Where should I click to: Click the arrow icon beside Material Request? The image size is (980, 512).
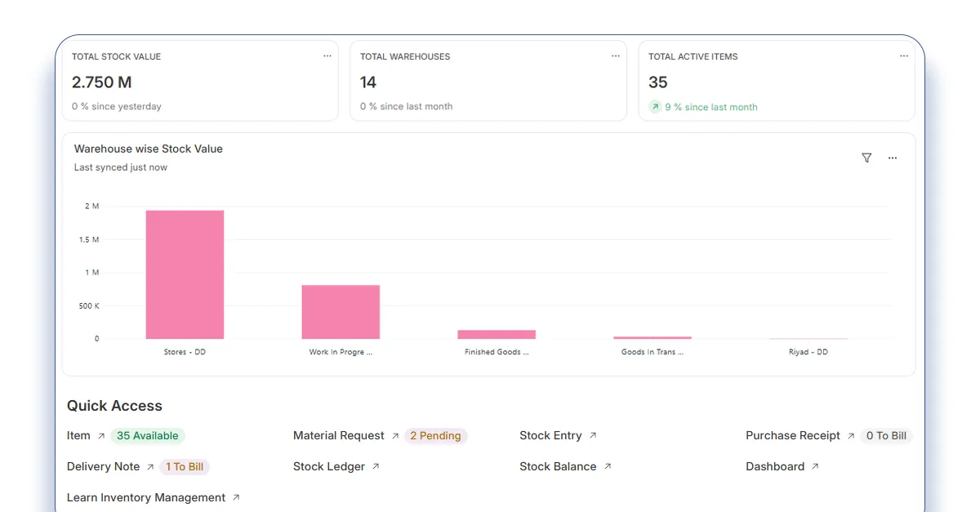click(x=395, y=436)
